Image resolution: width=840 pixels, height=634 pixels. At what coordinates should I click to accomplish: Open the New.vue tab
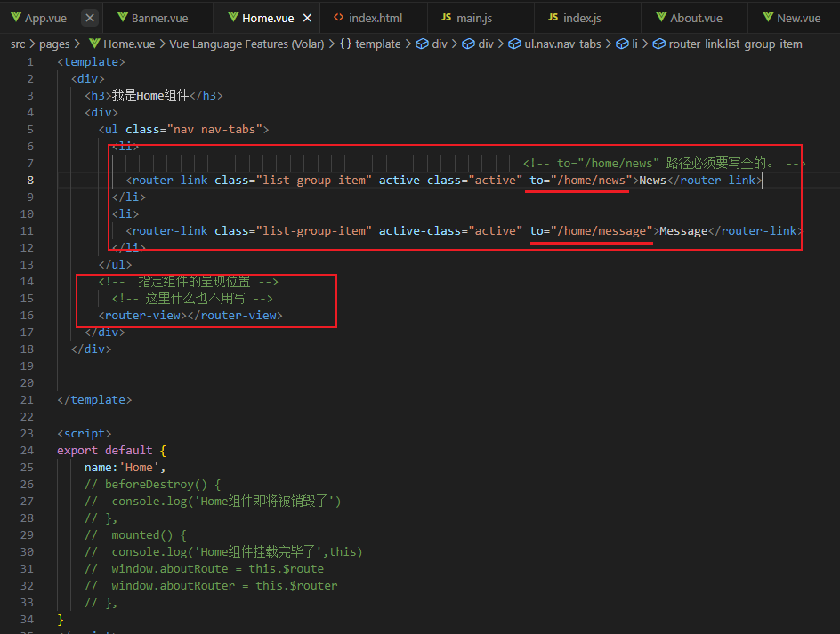(798, 18)
